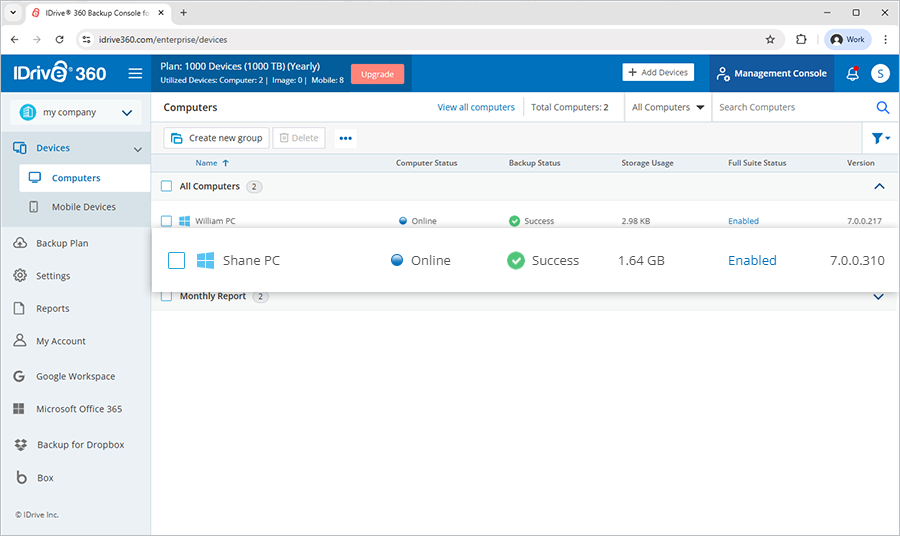Image resolution: width=900 pixels, height=536 pixels.
Task: Open new browser tab
Action: coord(184,13)
